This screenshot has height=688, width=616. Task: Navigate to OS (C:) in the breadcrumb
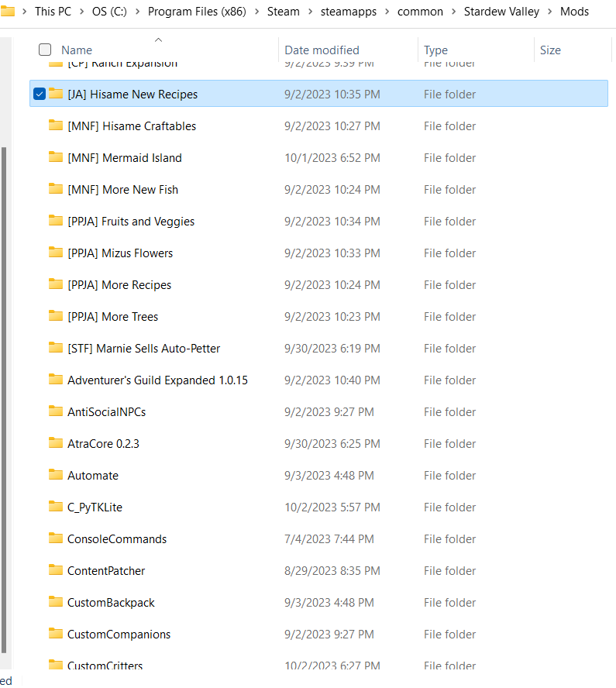click(110, 12)
